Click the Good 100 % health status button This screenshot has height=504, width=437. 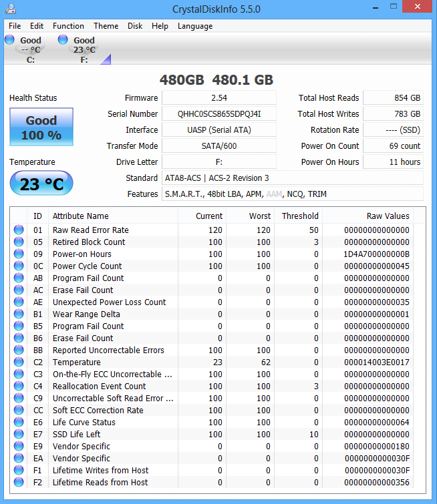click(41, 127)
